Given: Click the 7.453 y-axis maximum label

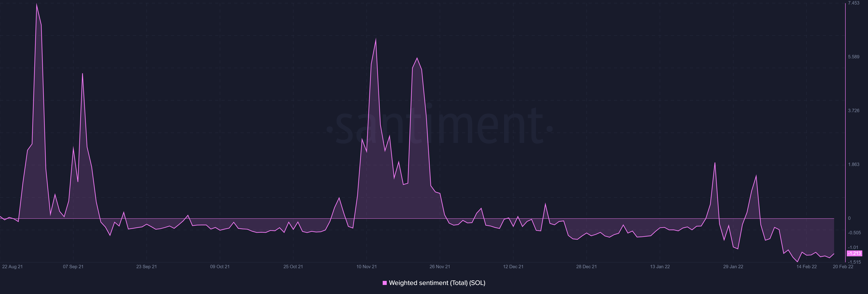Looking at the screenshot, I should point(854,3).
